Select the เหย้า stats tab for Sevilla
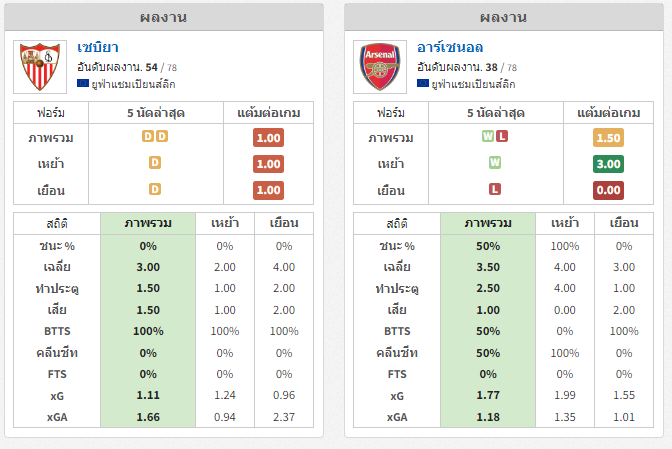 point(225,223)
